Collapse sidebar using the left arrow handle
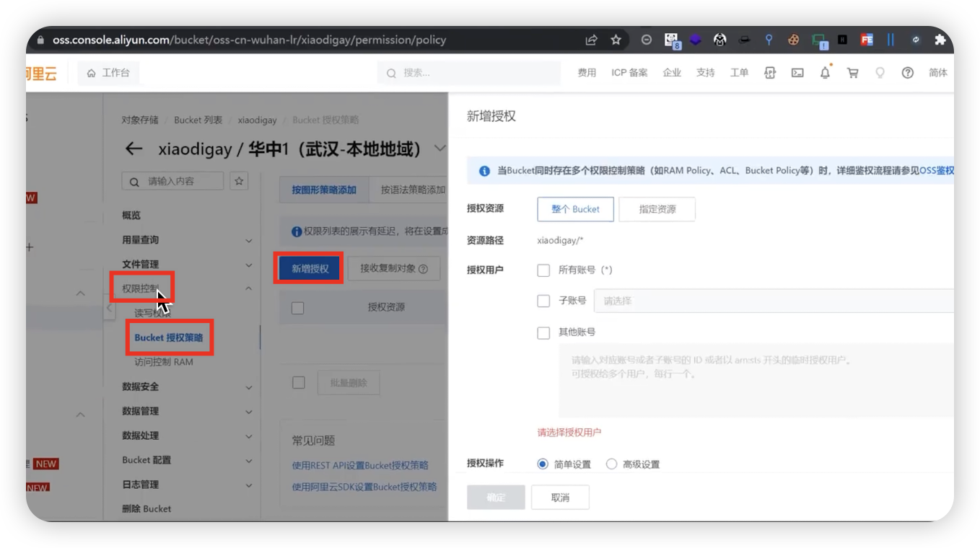980x548 pixels. tap(109, 308)
